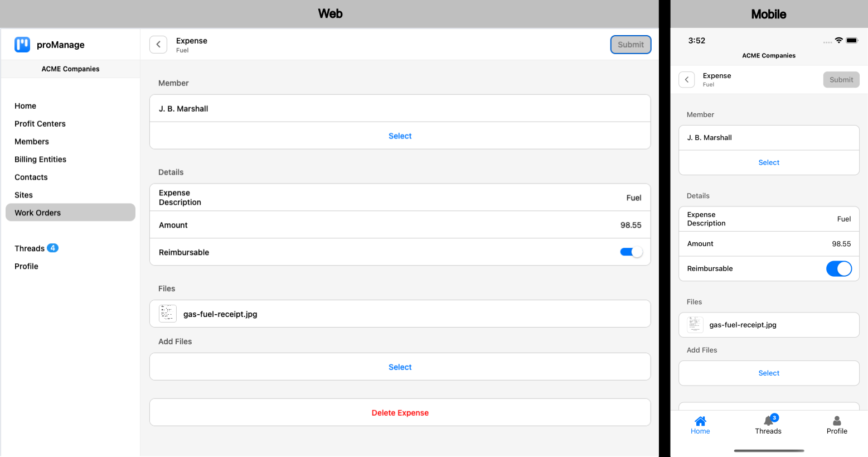Click Select under Add Files in web view
The height and width of the screenshot is (457, 868).
(400, 367)
